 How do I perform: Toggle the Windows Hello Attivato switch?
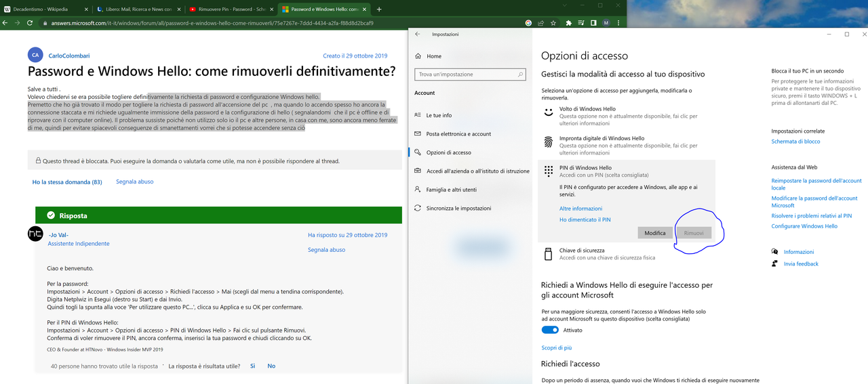[x=550, y=330]
